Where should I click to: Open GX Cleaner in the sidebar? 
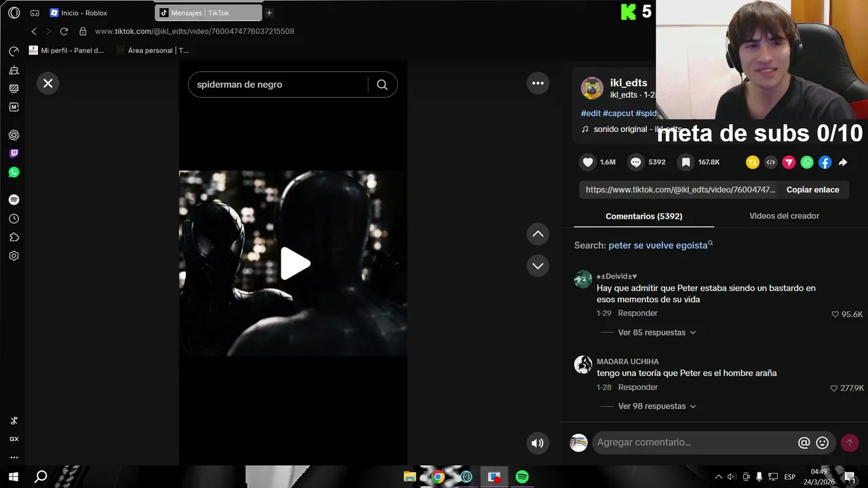[x=14, y=70]
